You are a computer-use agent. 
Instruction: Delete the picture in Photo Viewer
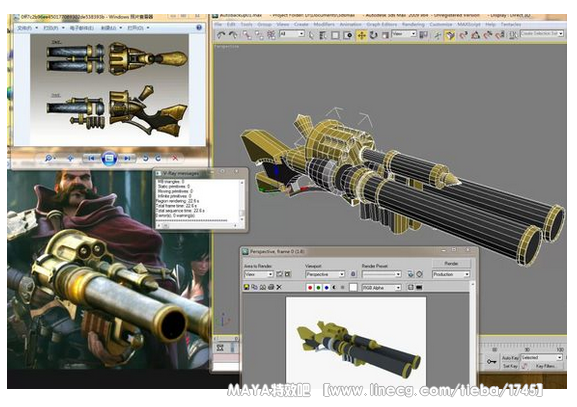[x=175, y=158]
